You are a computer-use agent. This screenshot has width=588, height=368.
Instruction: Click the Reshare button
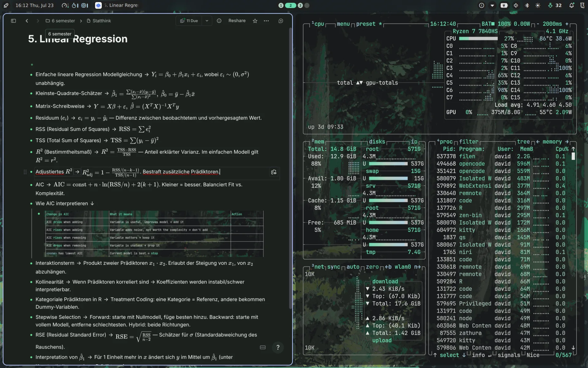point(237,21)
